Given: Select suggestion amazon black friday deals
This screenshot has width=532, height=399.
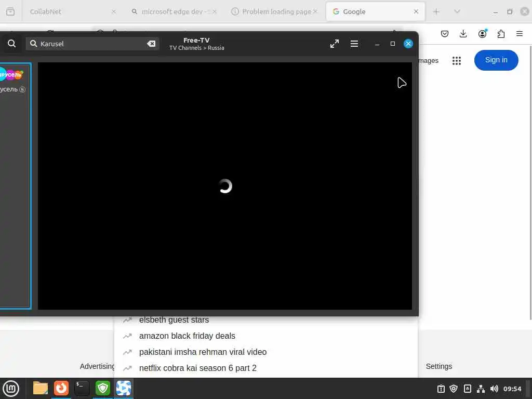Looking at the screenshot, I should 266,336.
